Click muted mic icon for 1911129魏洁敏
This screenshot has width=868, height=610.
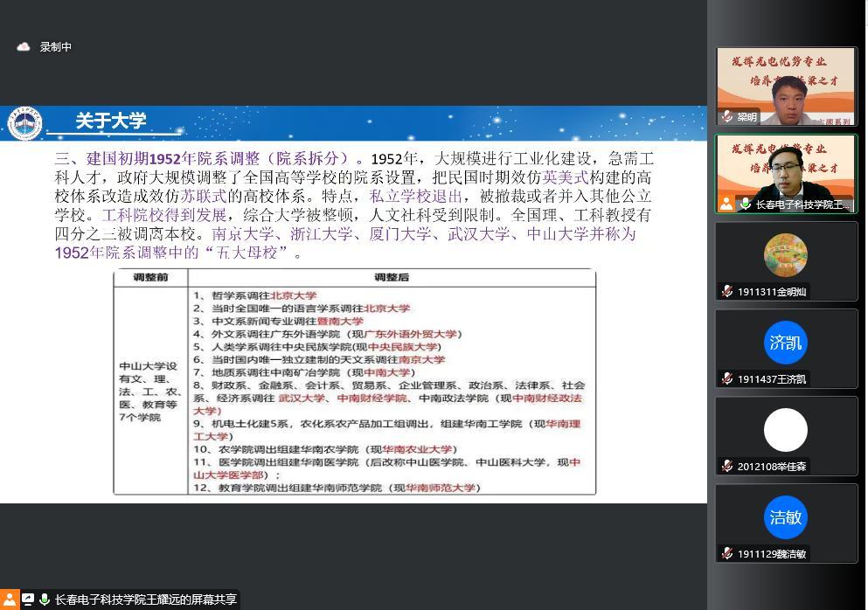click(727, 554)
